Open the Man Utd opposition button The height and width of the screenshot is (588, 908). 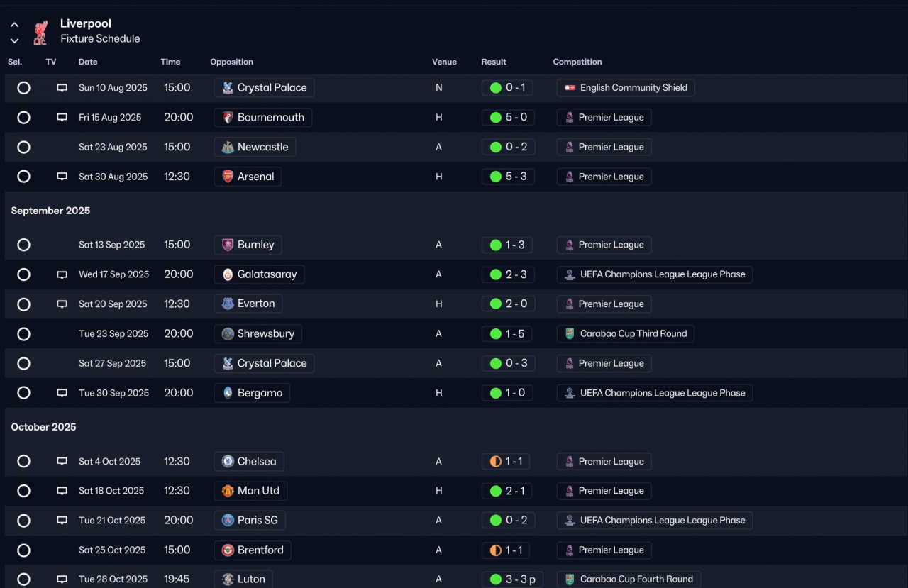click(x=250, y=491)
